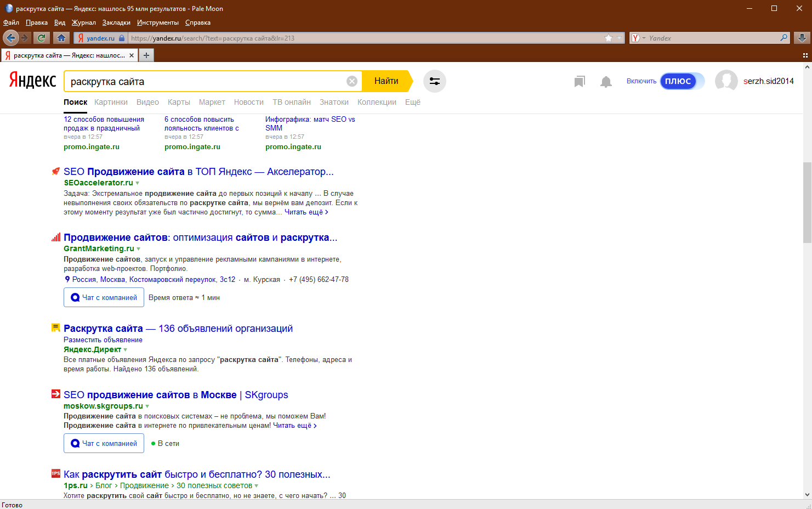The image size is (812, 509).
Task: Go to the browser Home page
Action: [61, 38]
